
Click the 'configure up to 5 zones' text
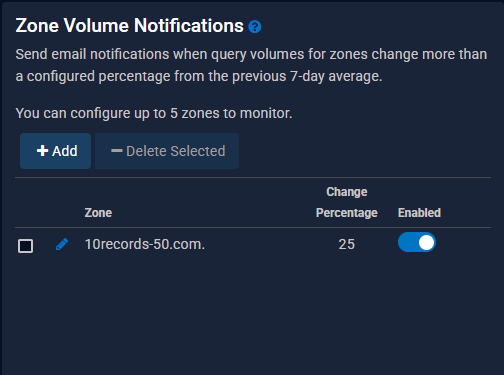tap(154, 113)
